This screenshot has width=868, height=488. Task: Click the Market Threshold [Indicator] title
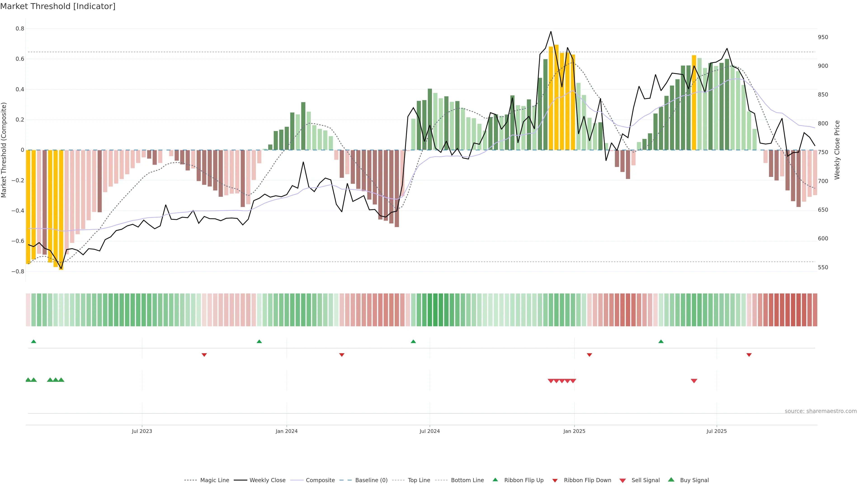coord(58,6)
